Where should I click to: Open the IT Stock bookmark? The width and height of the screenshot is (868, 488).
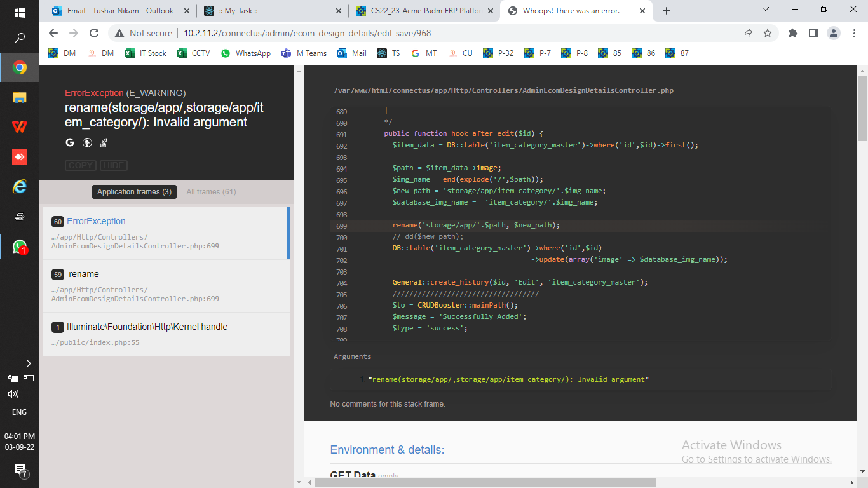tap(146, 53)
